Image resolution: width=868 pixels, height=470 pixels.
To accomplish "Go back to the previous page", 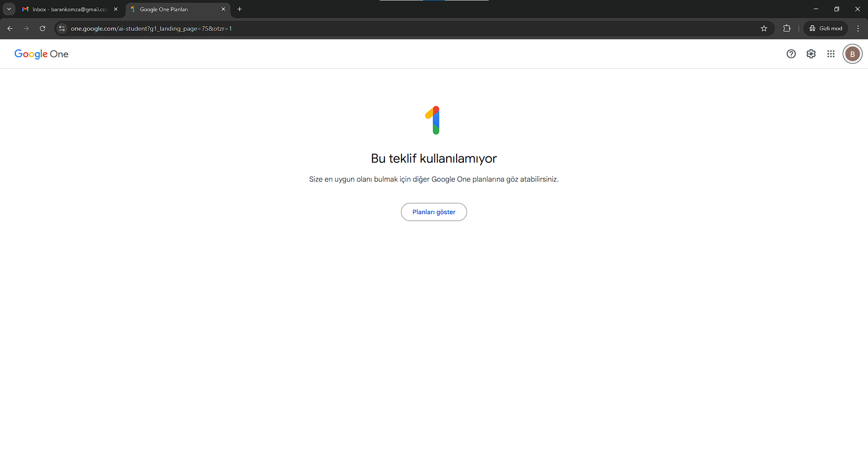I will coord(10,28).
